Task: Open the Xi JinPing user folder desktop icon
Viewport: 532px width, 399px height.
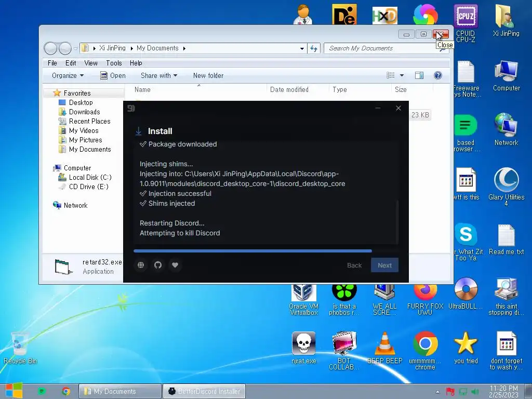Action: (x=506, y=20)
